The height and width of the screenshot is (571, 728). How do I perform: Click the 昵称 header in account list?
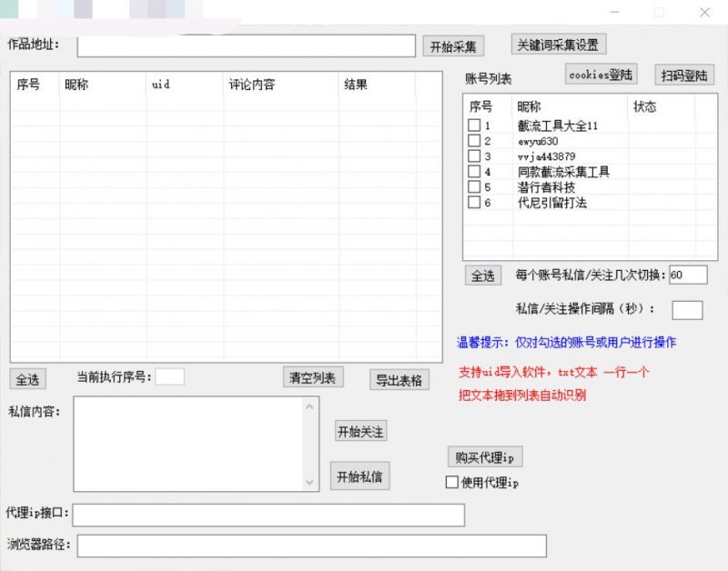(x=570, y=106)
